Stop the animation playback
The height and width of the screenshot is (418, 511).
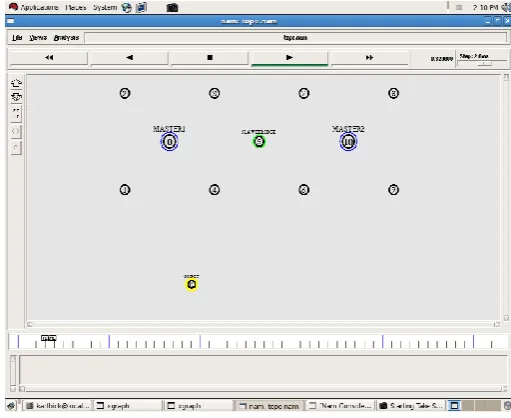[x=210, y=58]
